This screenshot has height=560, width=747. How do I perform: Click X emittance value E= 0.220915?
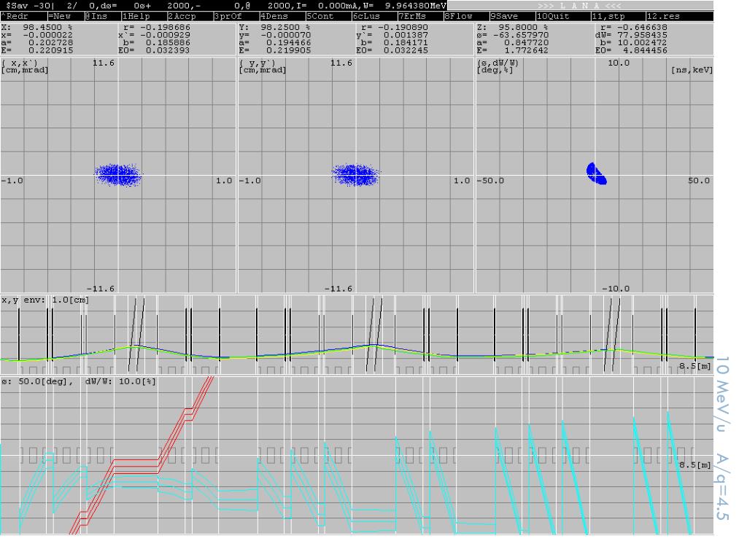[x=36, y=50]
